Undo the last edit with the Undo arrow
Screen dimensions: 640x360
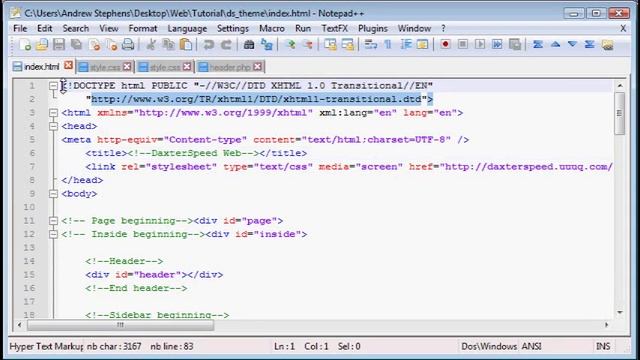click(x=209, y=44)
